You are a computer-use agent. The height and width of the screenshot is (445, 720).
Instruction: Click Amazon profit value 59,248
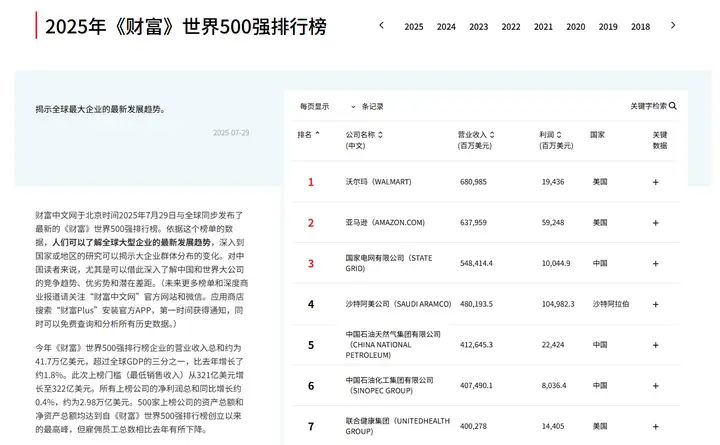(x=553, y=223)
